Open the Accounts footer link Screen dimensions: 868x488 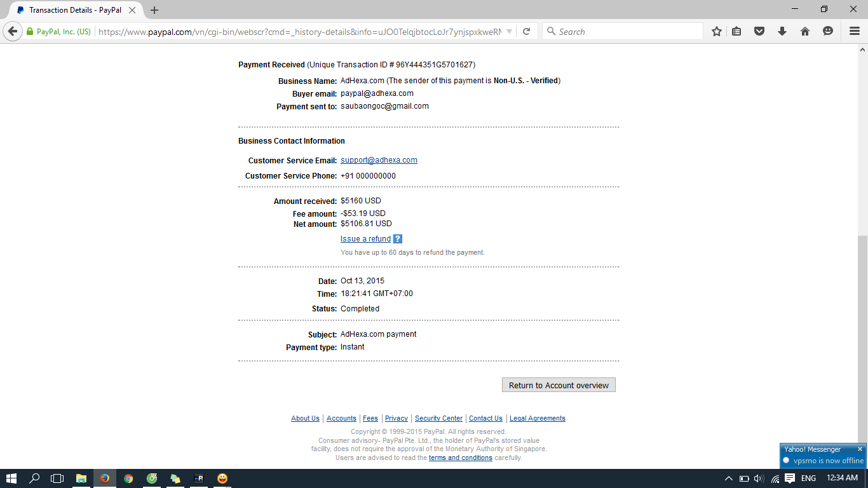(341, 418)
